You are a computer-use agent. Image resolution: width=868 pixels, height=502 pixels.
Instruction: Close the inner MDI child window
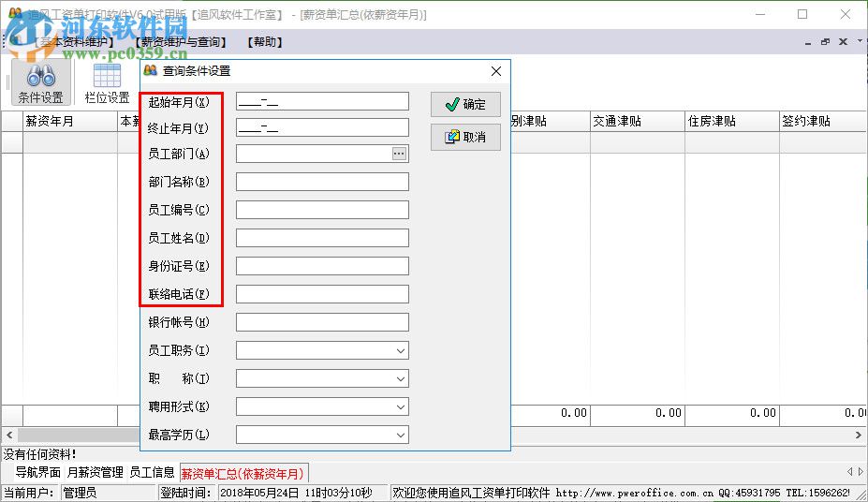(843, 42)
